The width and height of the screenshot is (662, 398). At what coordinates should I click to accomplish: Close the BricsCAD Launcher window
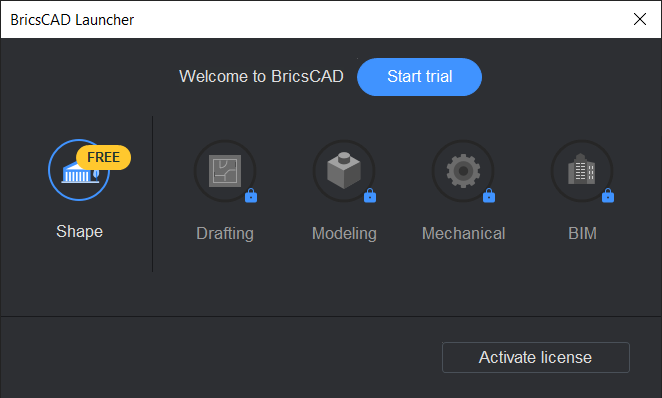coord(640,19)
